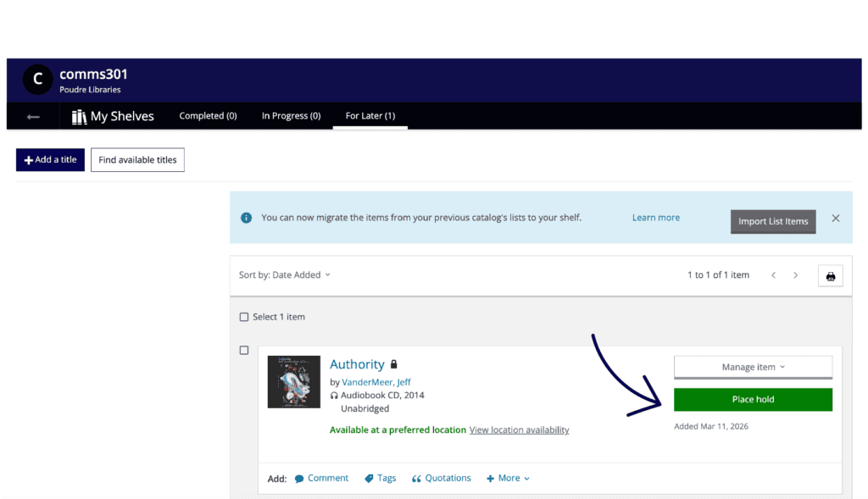
Task: Go to previous results page arrow
Action: pos(773,275)
